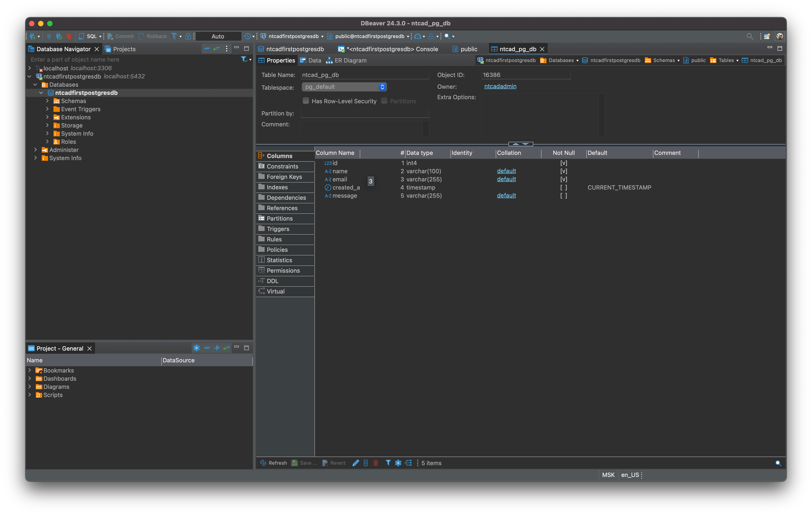The image size is (812, 515).
Task: Open the Tablespace pg_default dropdown
Action: [x=344, y=87]
